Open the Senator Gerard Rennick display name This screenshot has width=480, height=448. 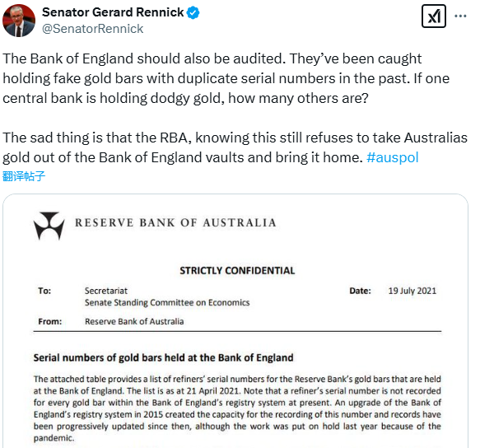coord(113,12)
